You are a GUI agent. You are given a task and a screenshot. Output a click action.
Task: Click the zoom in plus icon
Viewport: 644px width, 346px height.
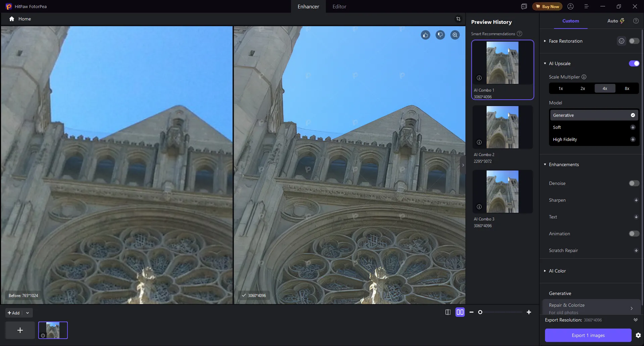click(x=529, y=312)
